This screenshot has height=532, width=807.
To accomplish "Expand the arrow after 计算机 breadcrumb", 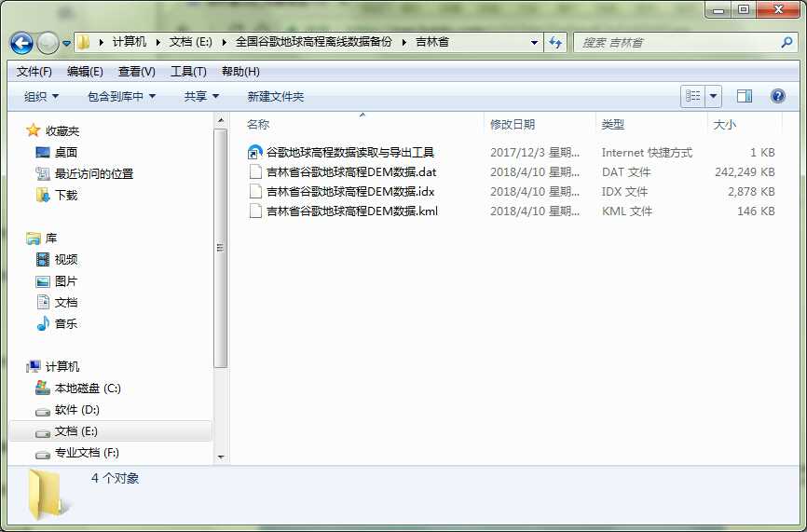I will tap(158, 42).
